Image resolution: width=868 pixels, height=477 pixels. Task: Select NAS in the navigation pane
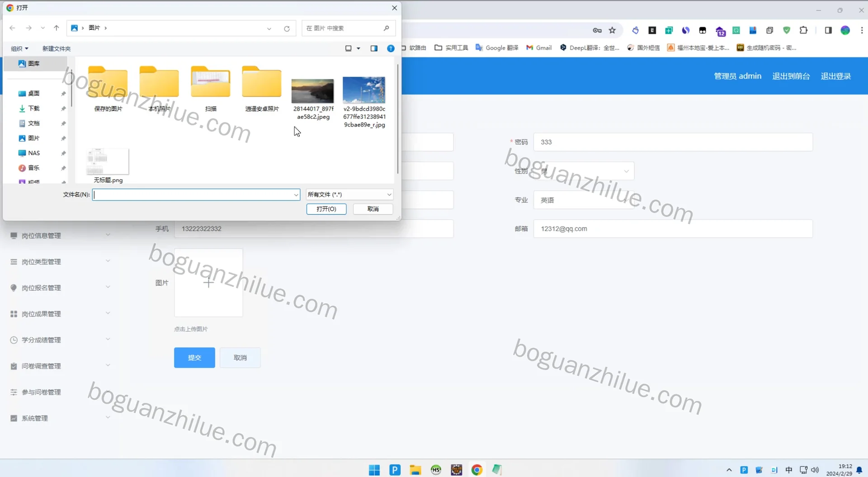click(x=33, y=153)
